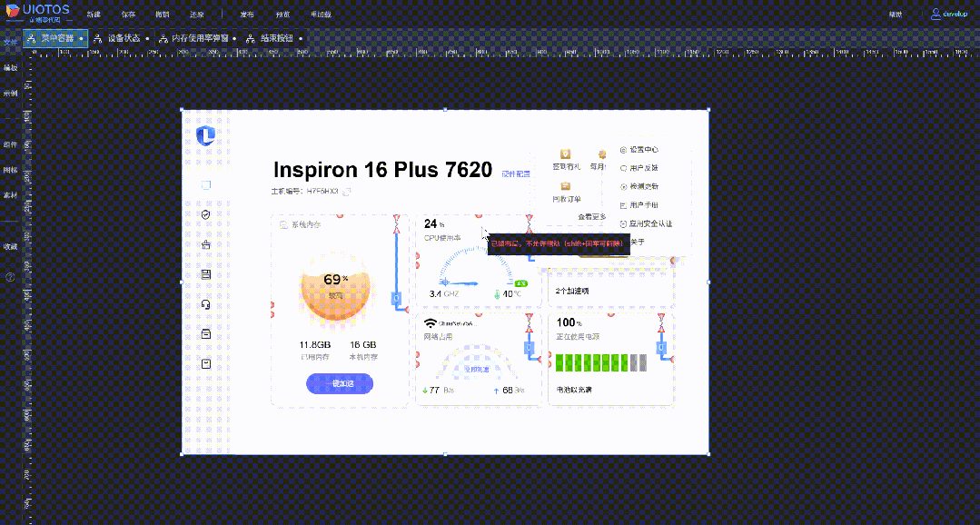Choose 关于 from the popup menu
Viewport: 980px width, 525px height.
[638, 242]
